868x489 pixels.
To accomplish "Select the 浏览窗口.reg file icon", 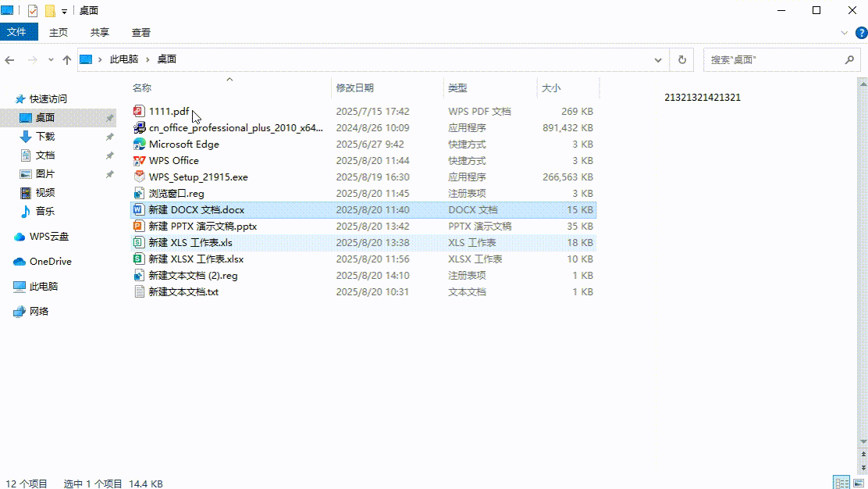I will pos(139,193).
